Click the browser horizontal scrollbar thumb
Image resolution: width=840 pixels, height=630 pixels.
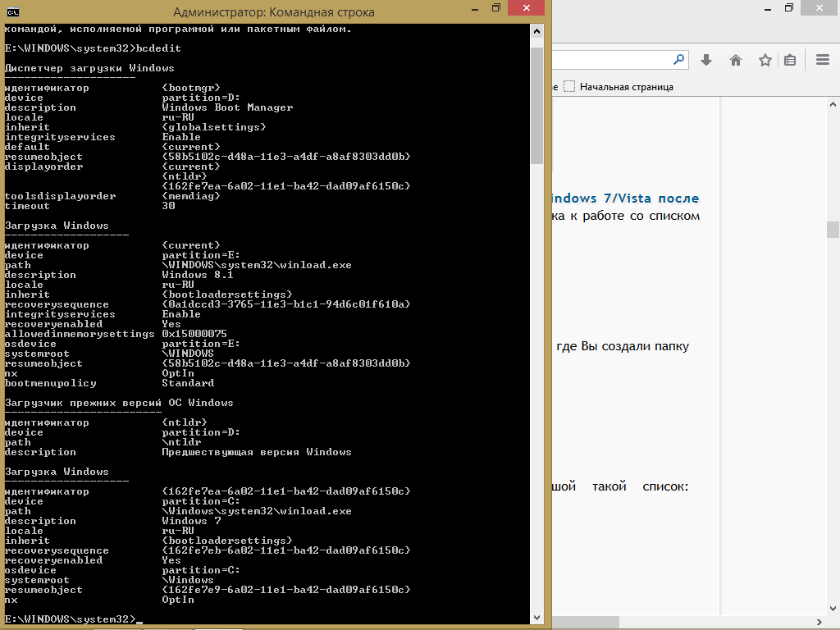(586, 622)
